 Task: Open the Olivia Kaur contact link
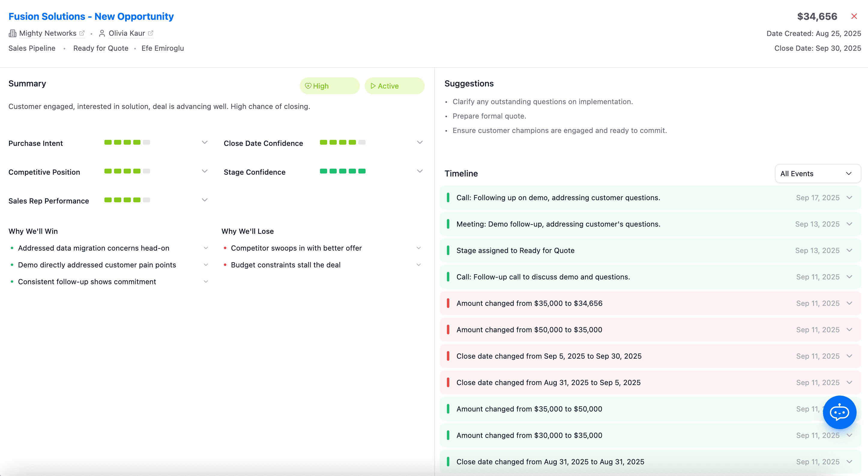point(127,33)
